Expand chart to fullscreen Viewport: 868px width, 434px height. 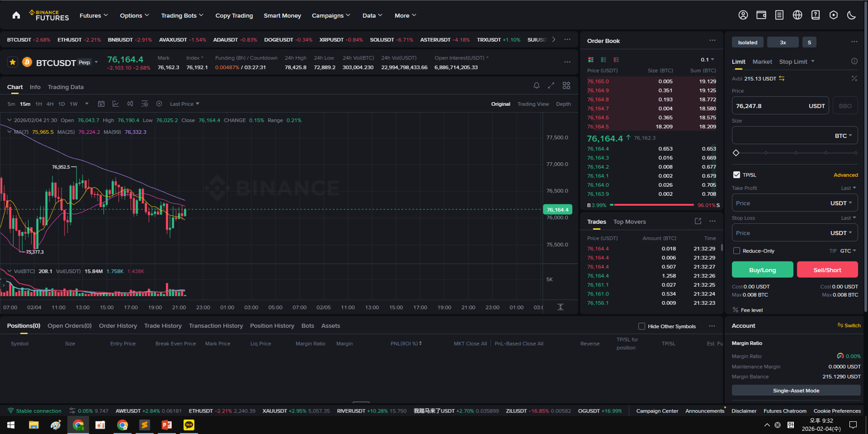pyautogui.click(x=551, y=86)
